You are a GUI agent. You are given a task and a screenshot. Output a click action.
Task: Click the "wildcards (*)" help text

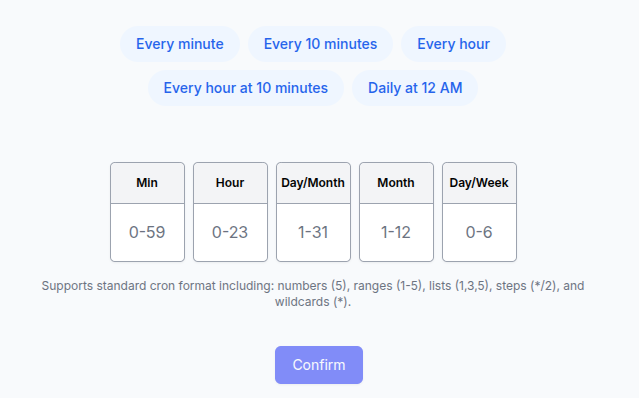[312, 302]
